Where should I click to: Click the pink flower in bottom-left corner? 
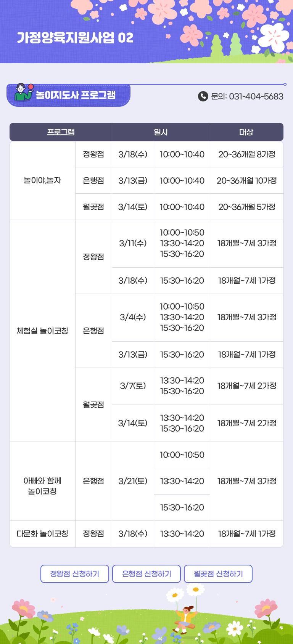[x=24, y=609]
